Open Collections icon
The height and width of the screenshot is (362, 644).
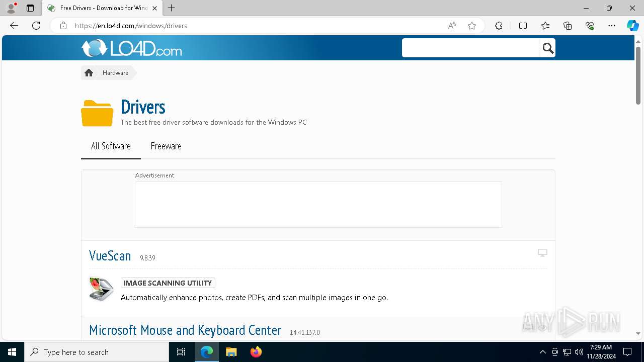[x=568, y=26]
